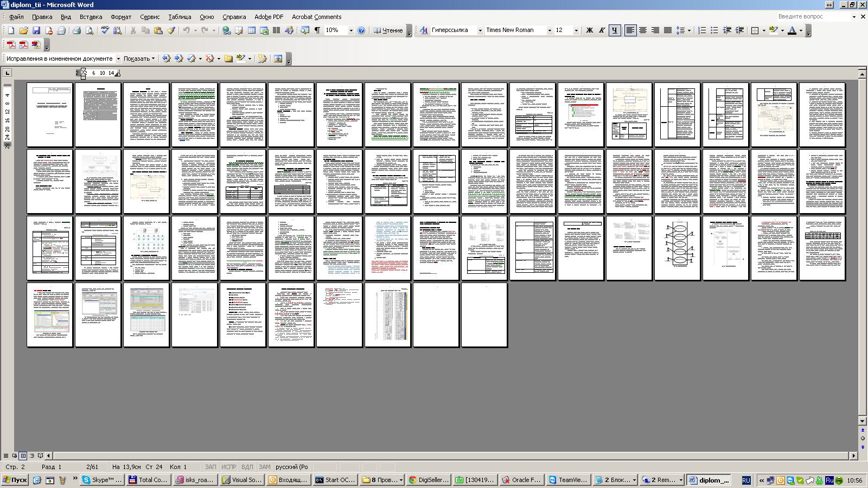The height and width of the screenshot is (488, 868).
Task: Insert a hyperlink with the globe icon
Action: (x=226, y=30)
